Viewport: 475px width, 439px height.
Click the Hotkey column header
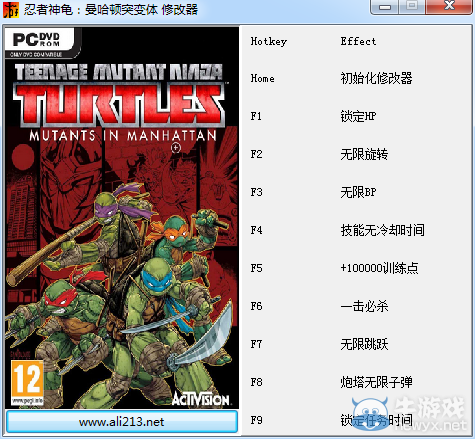pyautogui.click(x=269, y=41)
